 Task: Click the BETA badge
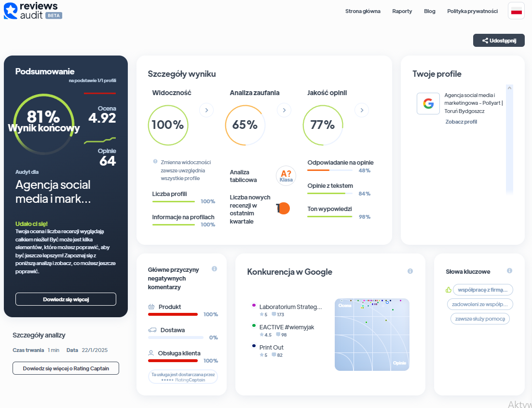pyautogui.click(x=54, y=15)
